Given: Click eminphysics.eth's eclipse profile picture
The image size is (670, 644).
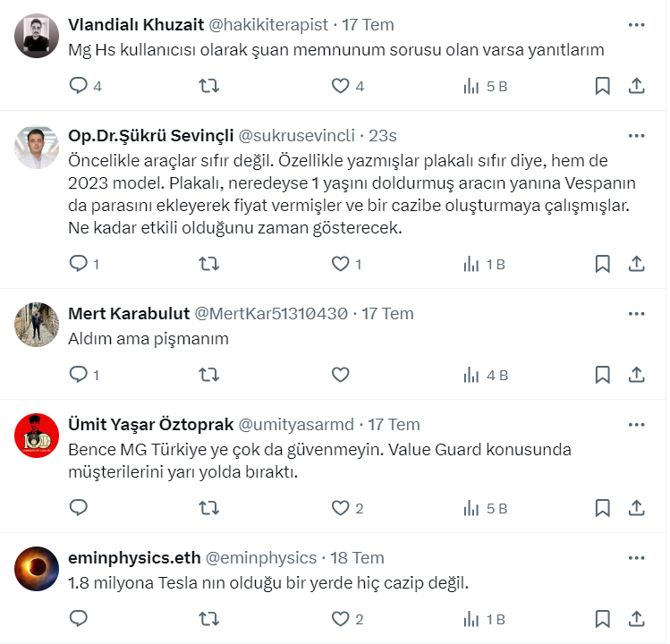Looking at the screenshot, I should pyautogui.click(x=37, y=570).
